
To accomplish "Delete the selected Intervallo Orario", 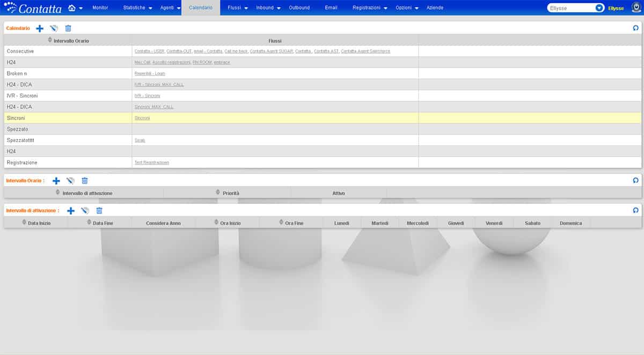I will [x=84, y=181].
